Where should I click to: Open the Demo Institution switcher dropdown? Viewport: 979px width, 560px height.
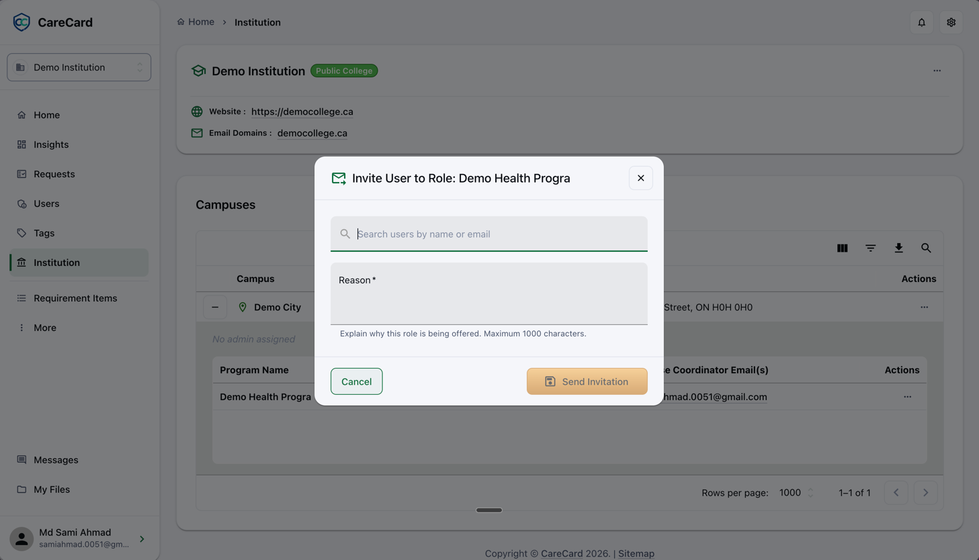[x=79, y=67]
